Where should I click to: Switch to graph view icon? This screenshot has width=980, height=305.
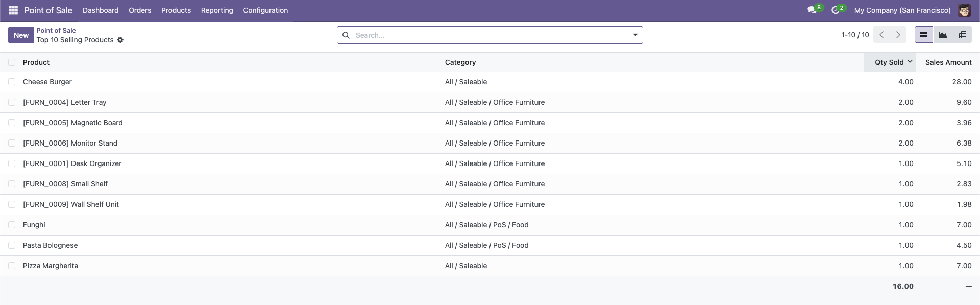click(x=943, y=35)
